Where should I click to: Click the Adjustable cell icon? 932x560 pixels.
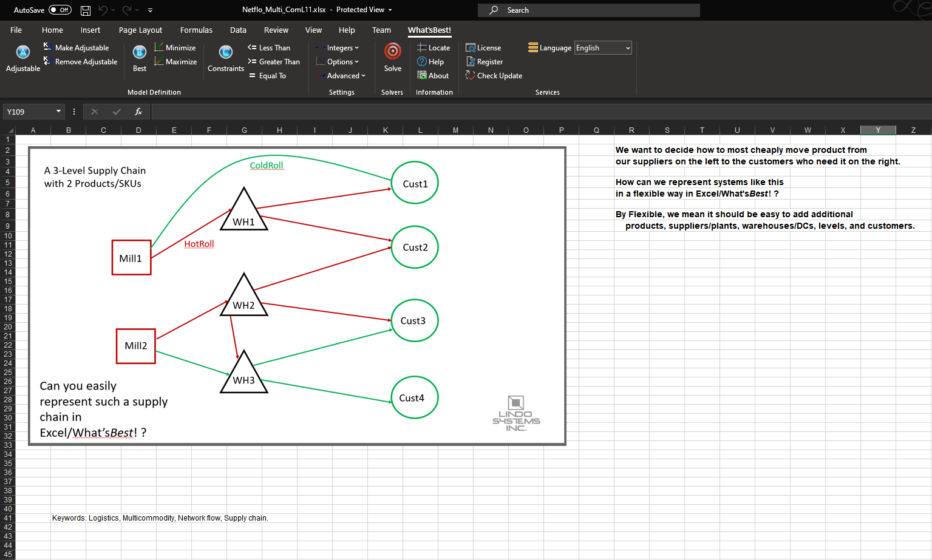(23, 58)
